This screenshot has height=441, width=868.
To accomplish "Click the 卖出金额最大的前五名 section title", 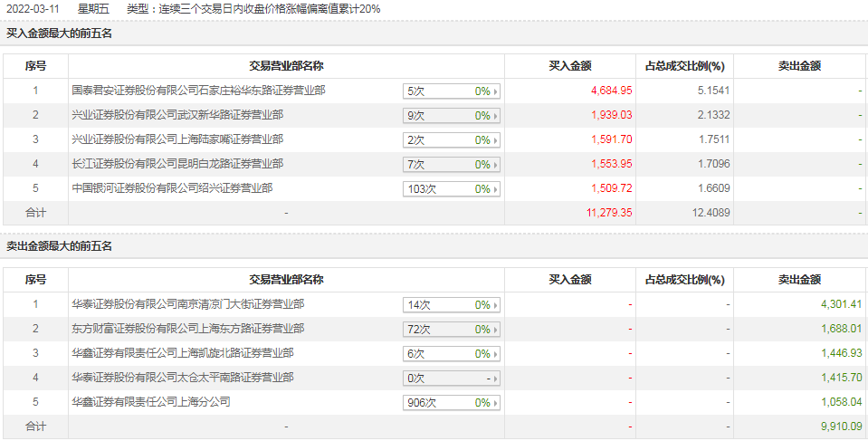I will 59,246.
